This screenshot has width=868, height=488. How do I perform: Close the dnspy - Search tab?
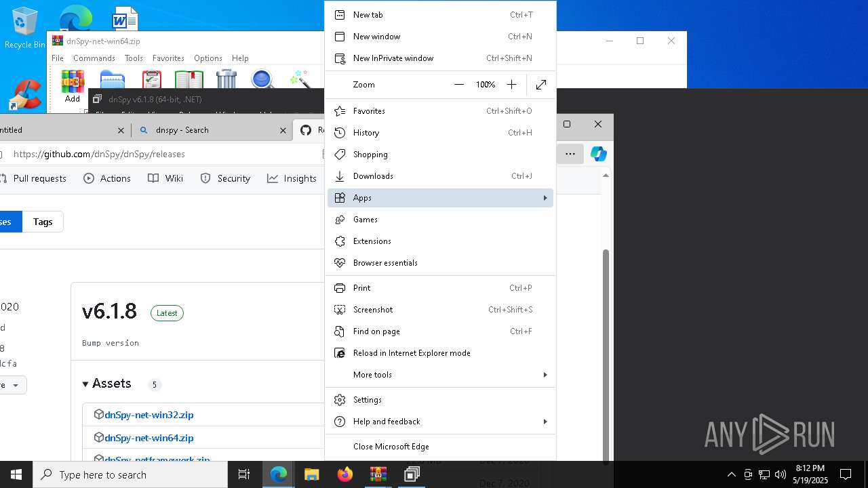click(x=283, y=130)
